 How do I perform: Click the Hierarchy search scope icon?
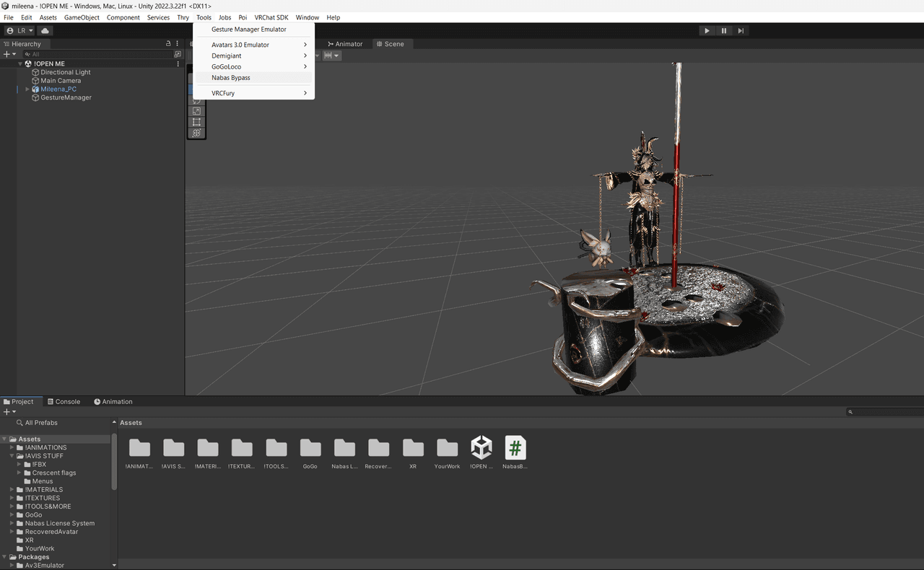tap(178, 54)
